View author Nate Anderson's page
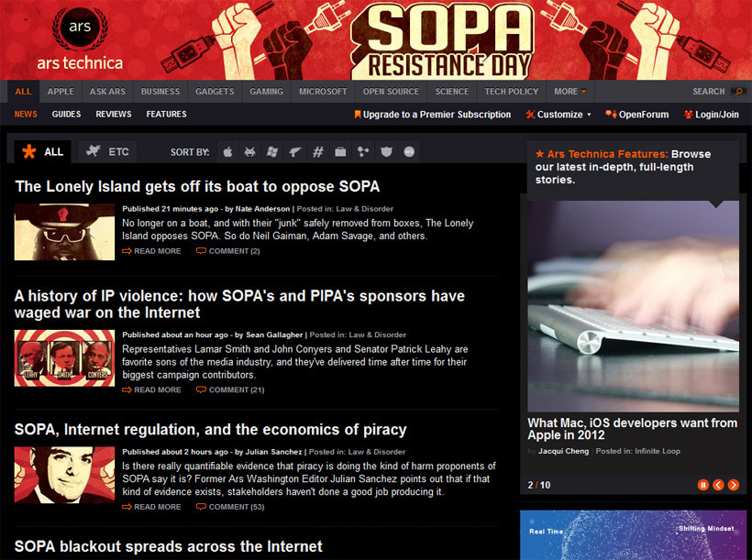 pos(262,209)
